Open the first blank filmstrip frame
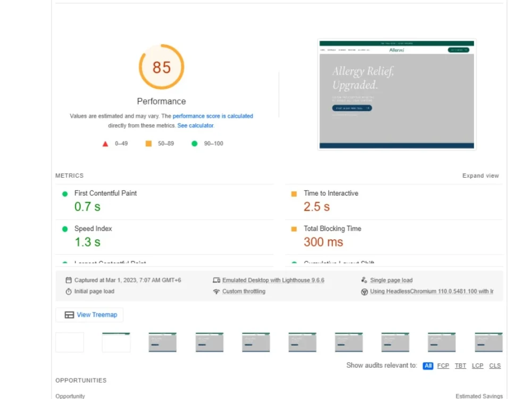The height and width of the screenshot is (399, 532). [x=70, y=342]
